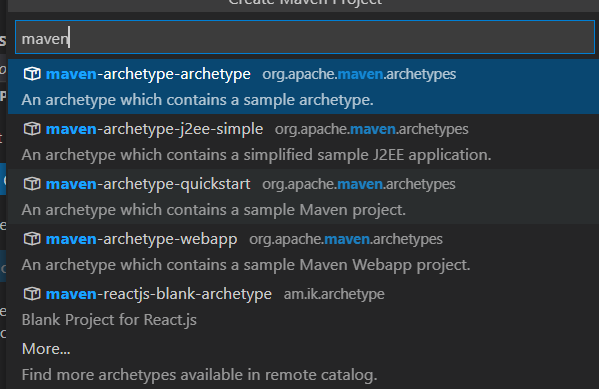The image size is (599, 389).
Task: Click 'An archetype which contains a sample archetype.'
Action: point(198,100)
